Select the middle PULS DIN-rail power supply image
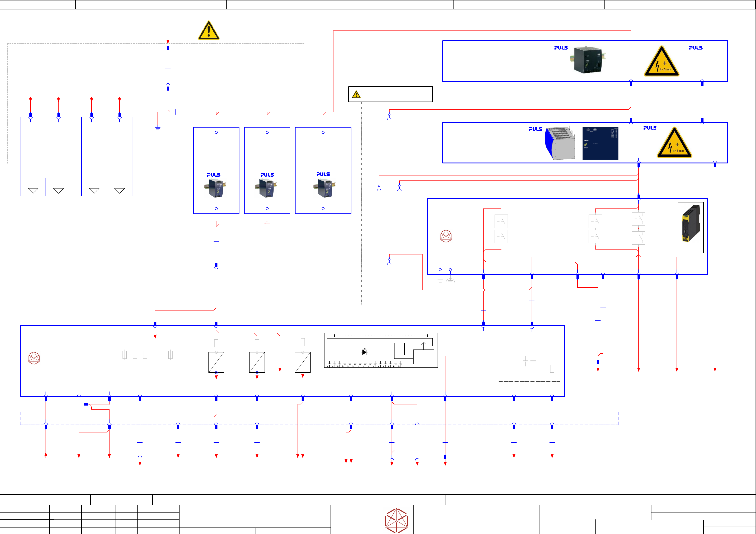This screenshot has width=756, height=534. 266,188
